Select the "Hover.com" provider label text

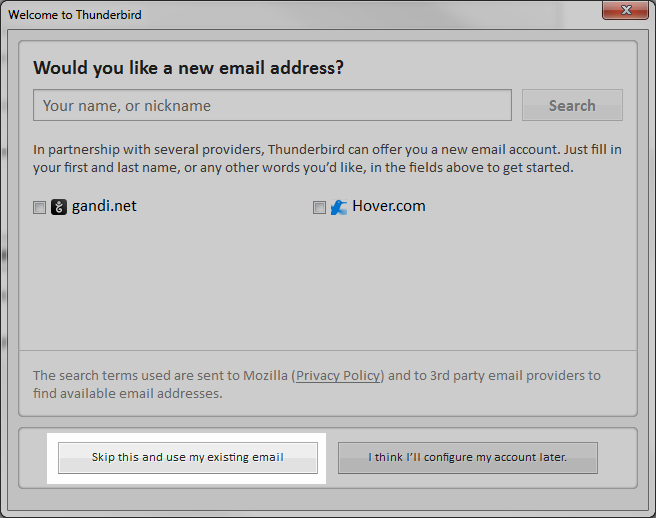tap(388, 206)
